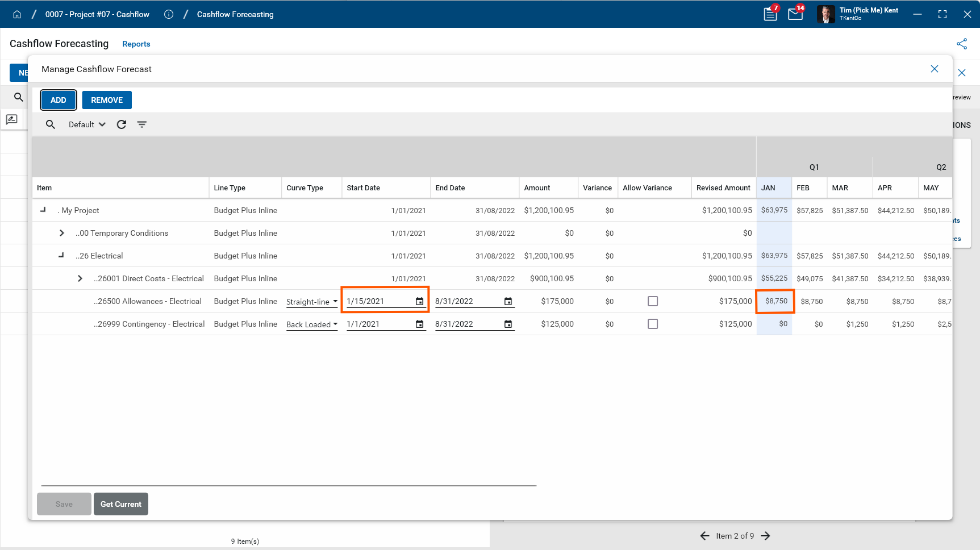Click the Cashflow Forecasting breadcrumb
980x550 pixels.
(x=235, y=14)
